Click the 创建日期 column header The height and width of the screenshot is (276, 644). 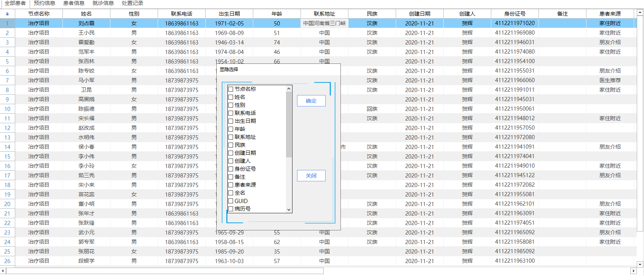tap(419, 14)
